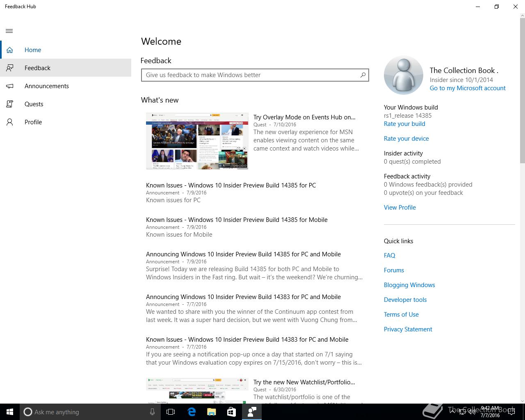Image resolution: width=525 pixels, height=420 pixels.
Task: Open the hamburger navigation menu
Action: click(x=9, y=31)
